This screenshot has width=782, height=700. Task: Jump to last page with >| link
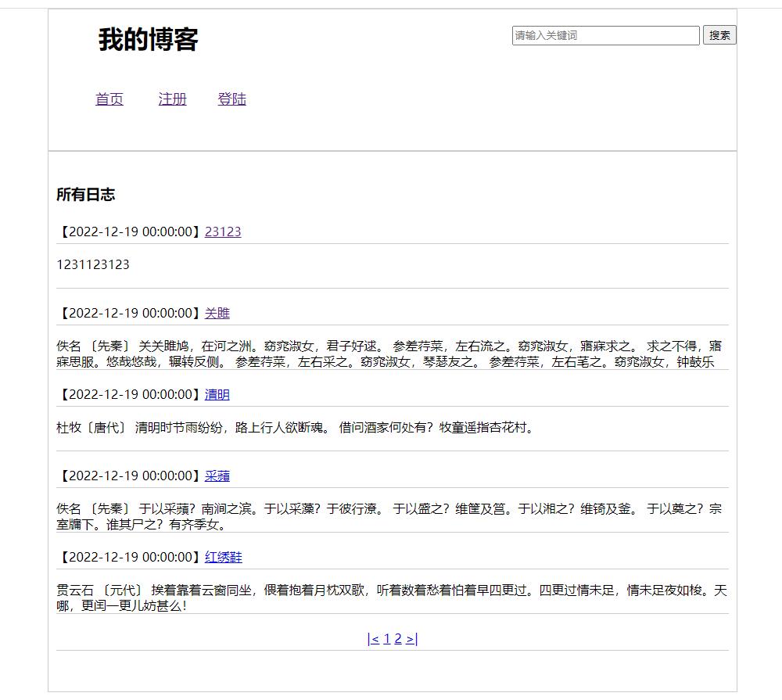(x=411, y=639)
